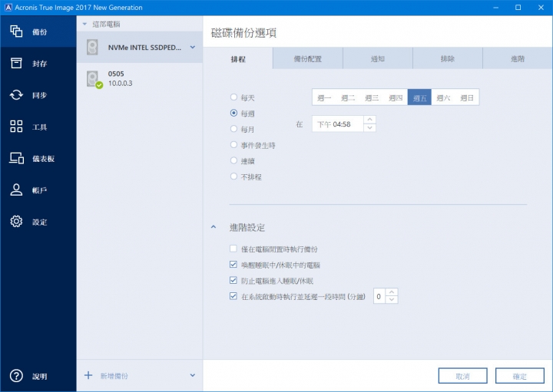This screenshot has width=553, height=392.
Task: Collapse the 這部電腦 tree section
Action: coord(84,24)
